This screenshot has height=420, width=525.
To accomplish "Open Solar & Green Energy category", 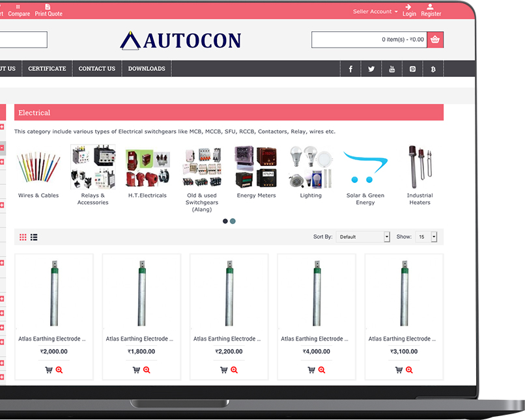I will (365, 175).
